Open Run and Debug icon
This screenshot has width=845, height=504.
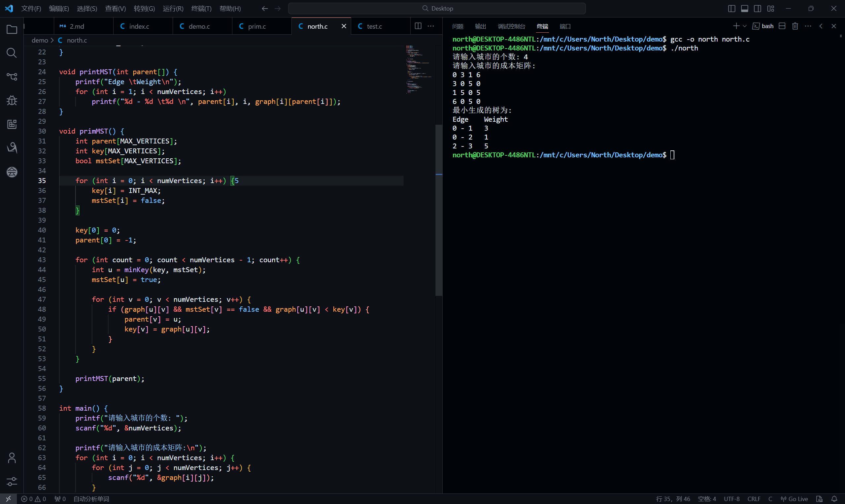[x=12, y=100]
